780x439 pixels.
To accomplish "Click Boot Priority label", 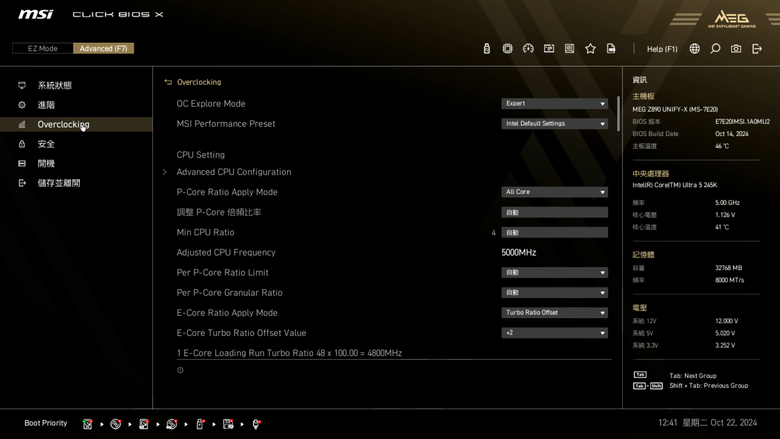I will coord(46,423).
